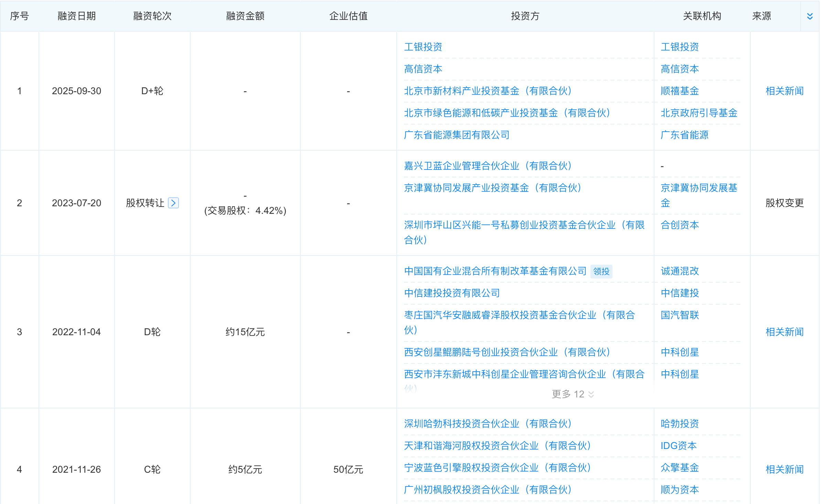Open the 高信资本 investor link
Image resolution: width=823 pixels, height=504 pixels.
click(423, 69)
